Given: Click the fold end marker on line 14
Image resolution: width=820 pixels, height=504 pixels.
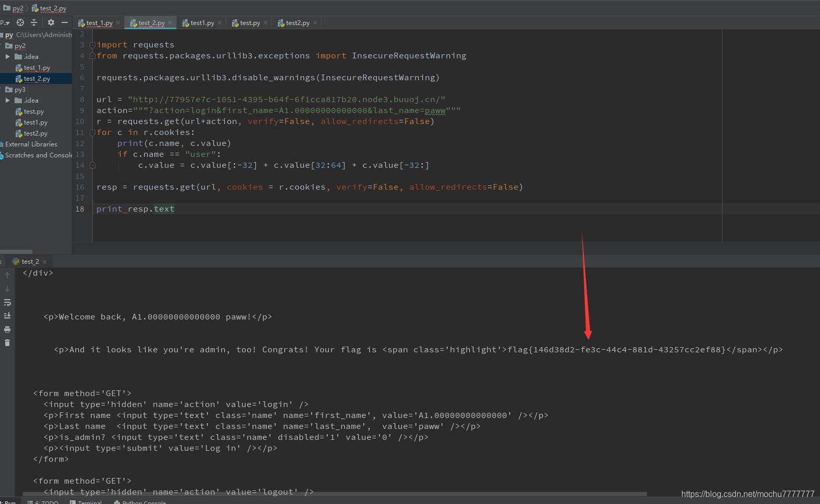Looking at the screenshot, I should pyautogui.click(x=92, y=165).
